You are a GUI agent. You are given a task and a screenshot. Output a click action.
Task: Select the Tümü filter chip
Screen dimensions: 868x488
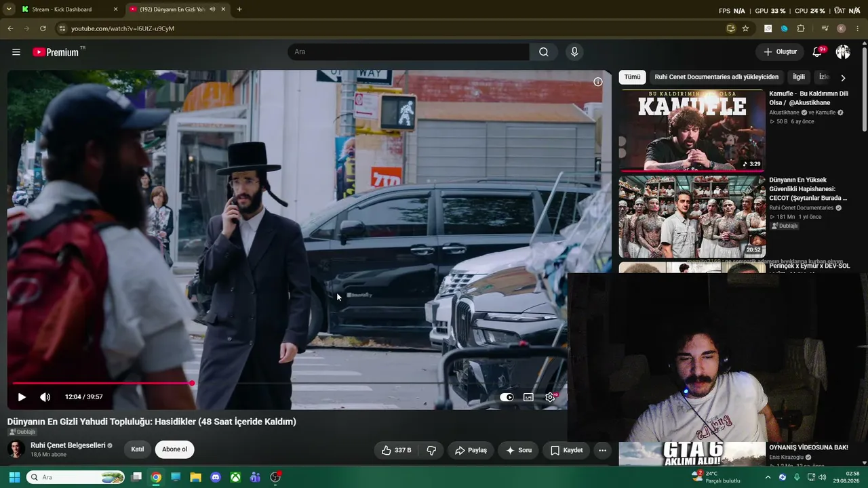(632, 77)
